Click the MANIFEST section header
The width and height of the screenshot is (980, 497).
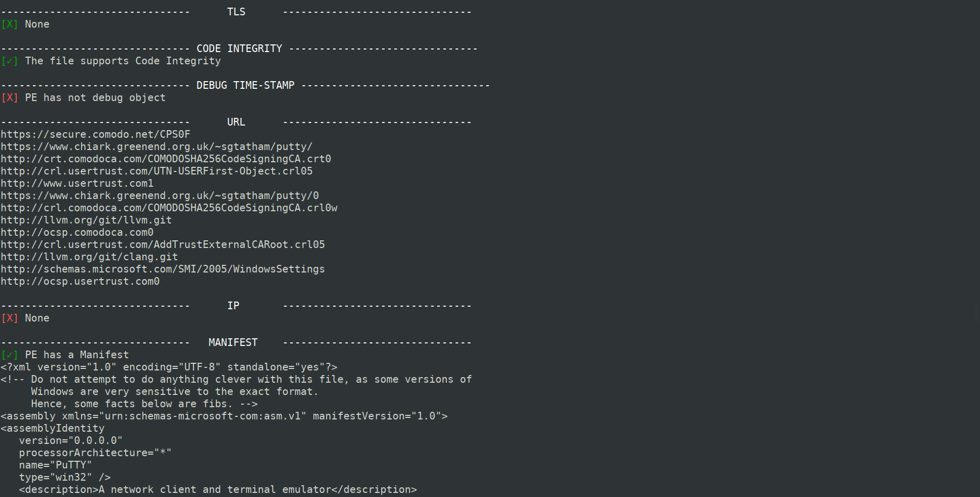click(x=233, y=342)
